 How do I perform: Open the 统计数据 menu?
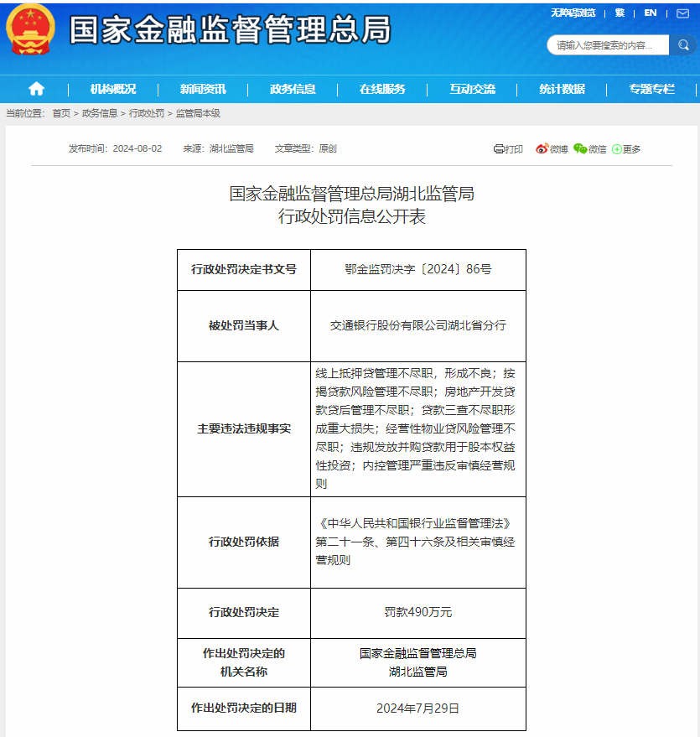point(562,89)
